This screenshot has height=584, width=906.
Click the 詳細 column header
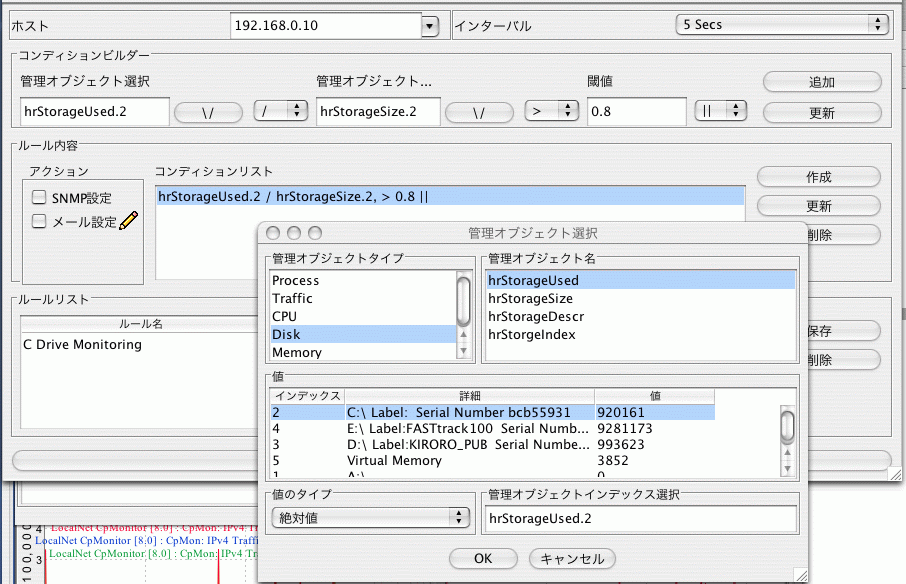coord(470,396)
